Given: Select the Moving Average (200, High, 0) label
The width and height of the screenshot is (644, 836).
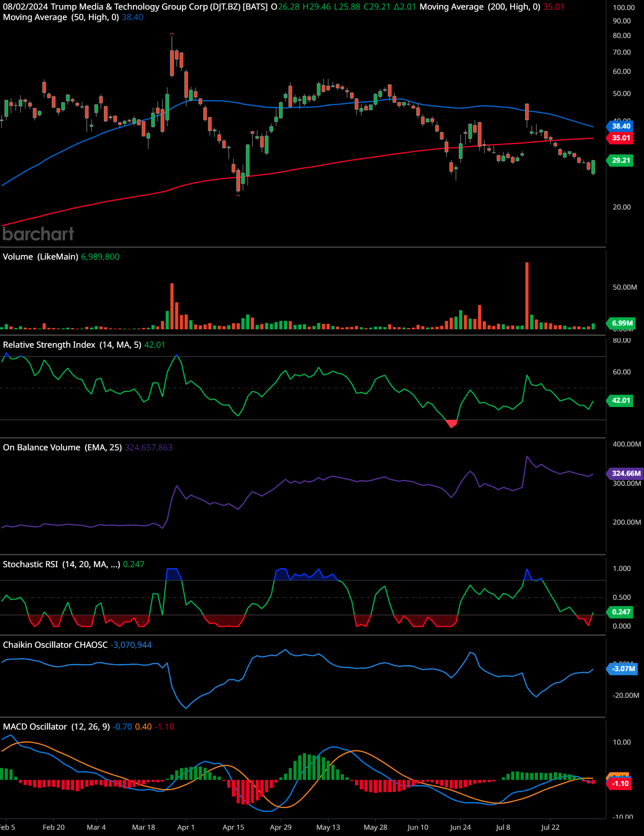Looking at the screenshot, I should [x=480, y=7].
